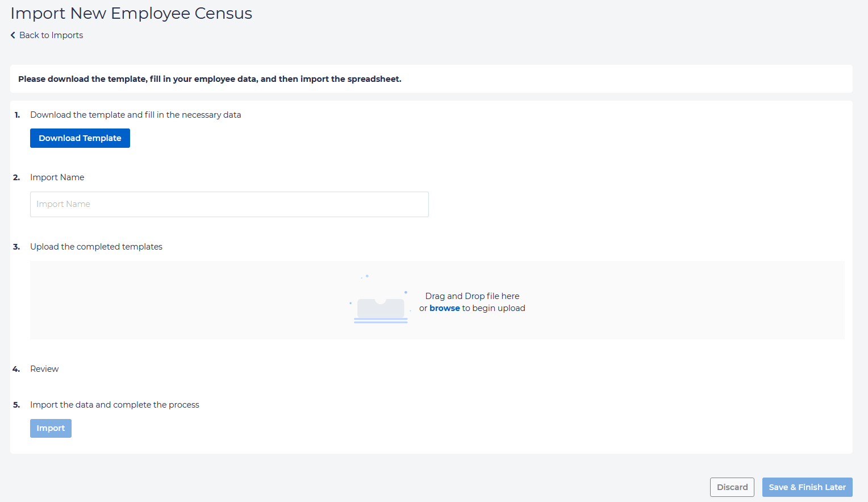Click the bold download-template instruction banner text
868x502 pixels.
(210, 79)
